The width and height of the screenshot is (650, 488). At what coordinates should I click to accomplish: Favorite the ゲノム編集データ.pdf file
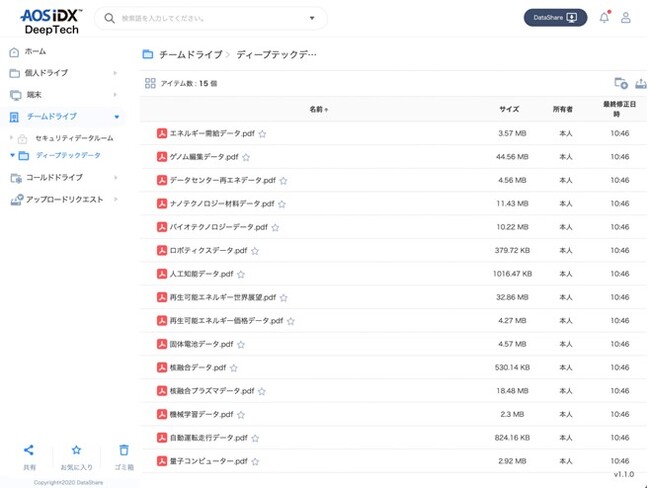(x=246, y=157)
